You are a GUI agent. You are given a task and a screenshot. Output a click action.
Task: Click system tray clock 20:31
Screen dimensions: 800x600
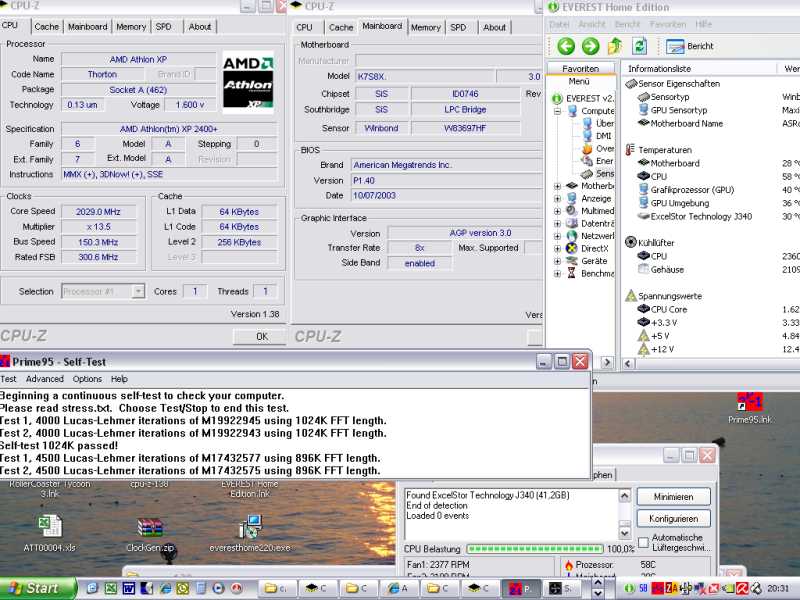[778, 589]
